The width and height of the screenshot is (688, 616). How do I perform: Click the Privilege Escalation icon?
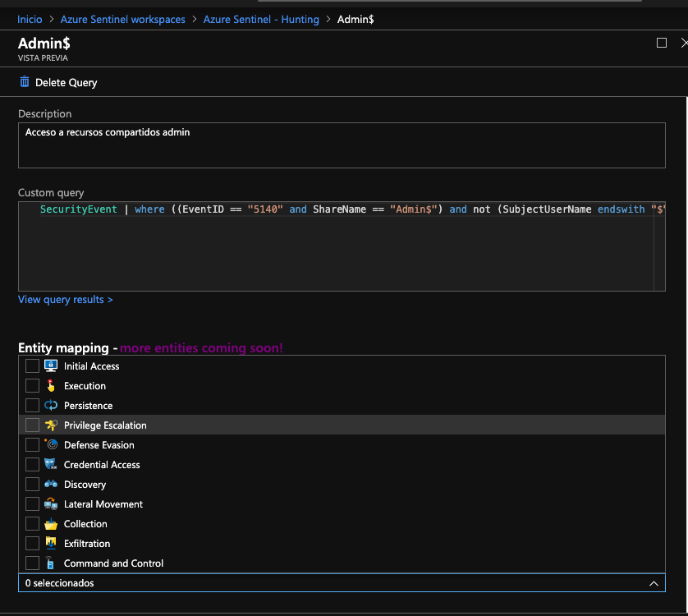[51, 425]
